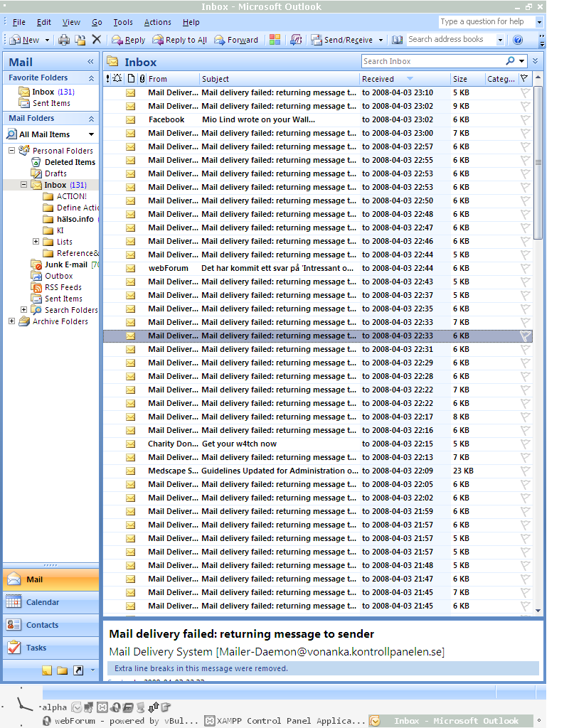
Task: Click the Reply button
Action: click(x=129, y=40)
